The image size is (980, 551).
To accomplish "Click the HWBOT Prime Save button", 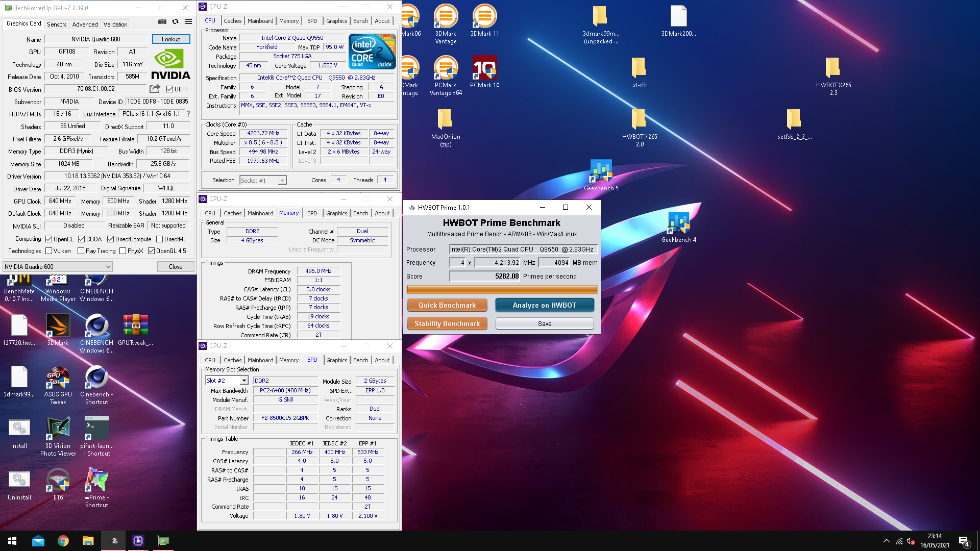I will [x=545, y=323].
